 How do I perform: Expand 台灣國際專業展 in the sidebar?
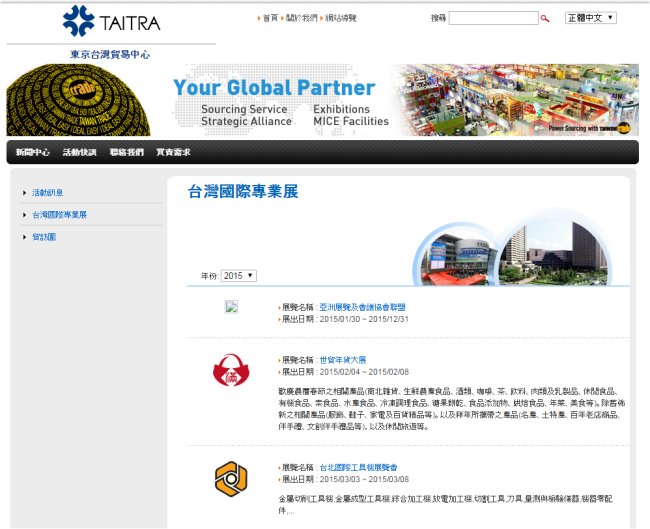(59, 215)
